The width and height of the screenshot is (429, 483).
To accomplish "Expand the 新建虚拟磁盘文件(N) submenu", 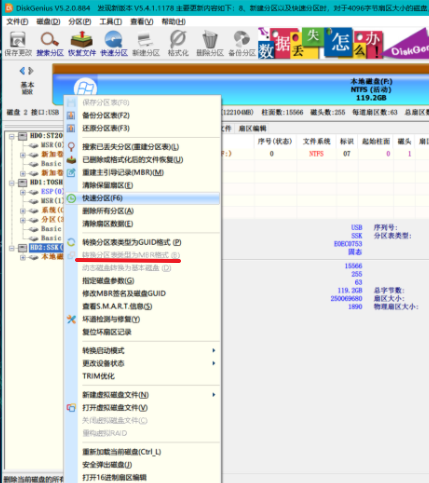I will (x=143, y=395).
